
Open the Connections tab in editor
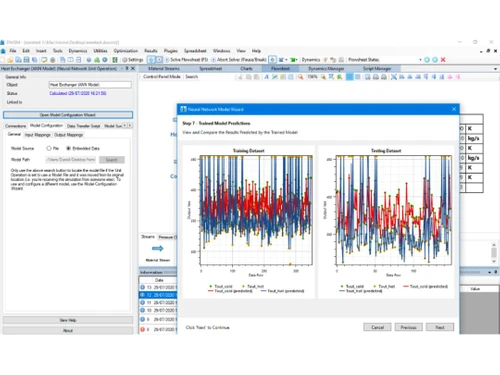(15, 126)
